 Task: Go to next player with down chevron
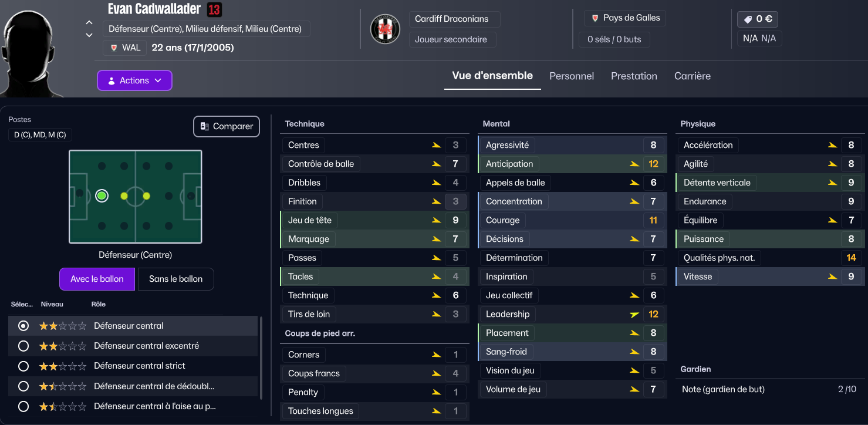point(89,35)
